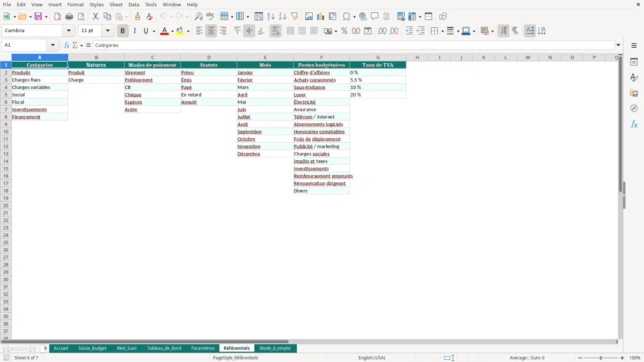Toggle Center Vertically alignment

tap(249, 31)
